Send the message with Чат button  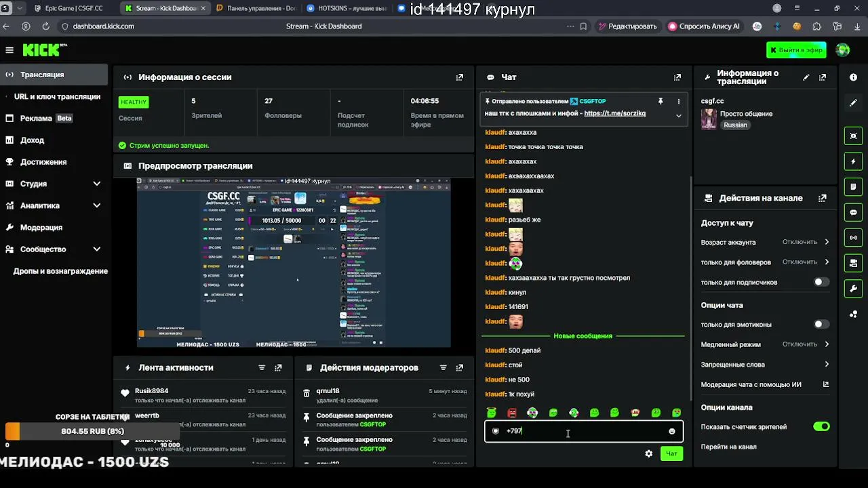point(671,453)
